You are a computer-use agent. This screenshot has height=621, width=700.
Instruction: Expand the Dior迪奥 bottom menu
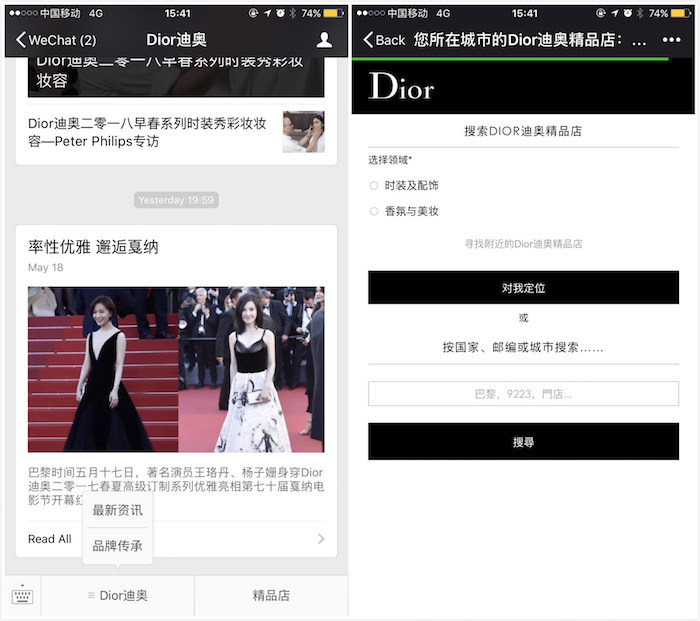[118, 596]
